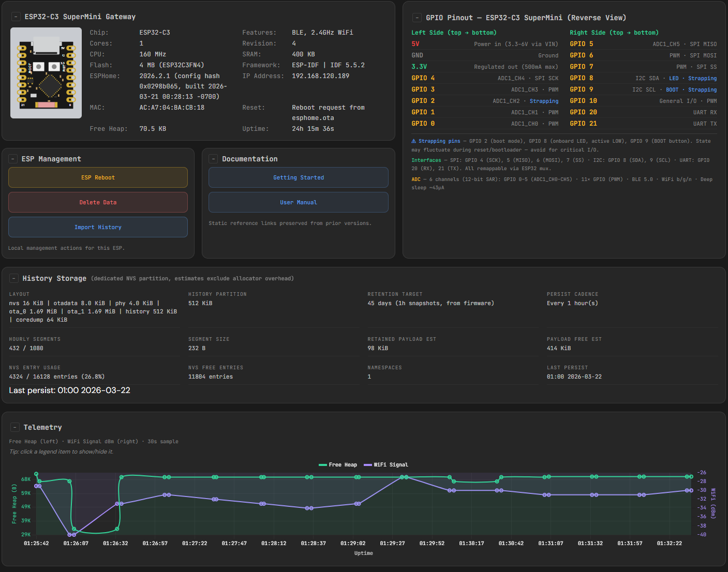Viewport: 728px width, 572px height.
Task: Click the Strapping pins warning icon
Action: coord(414,141)
